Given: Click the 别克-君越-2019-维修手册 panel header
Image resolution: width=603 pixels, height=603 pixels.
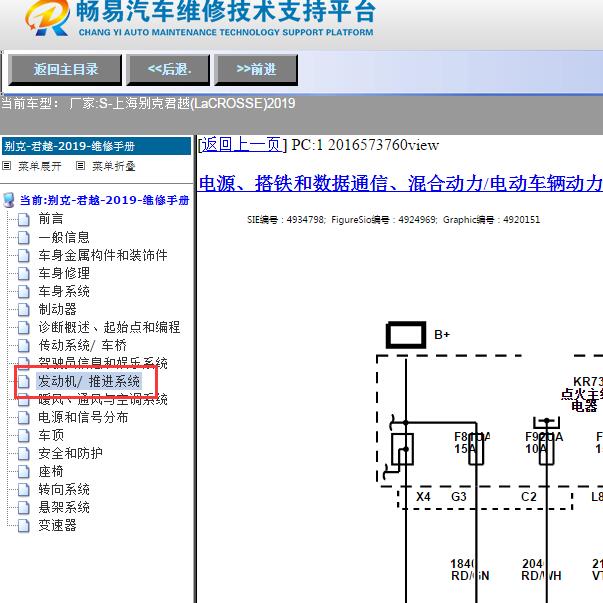Looking at the screenshot, I should point(96,146).
